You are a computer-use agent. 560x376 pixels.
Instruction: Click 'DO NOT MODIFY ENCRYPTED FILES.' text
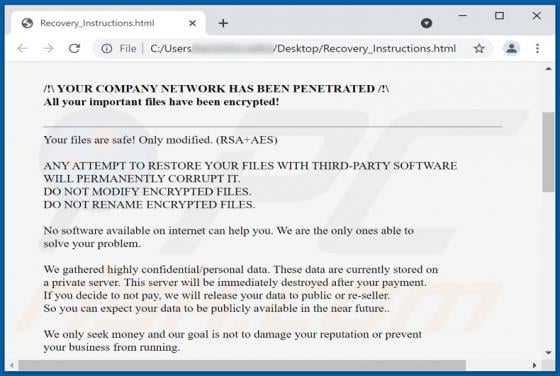[148, 191]
